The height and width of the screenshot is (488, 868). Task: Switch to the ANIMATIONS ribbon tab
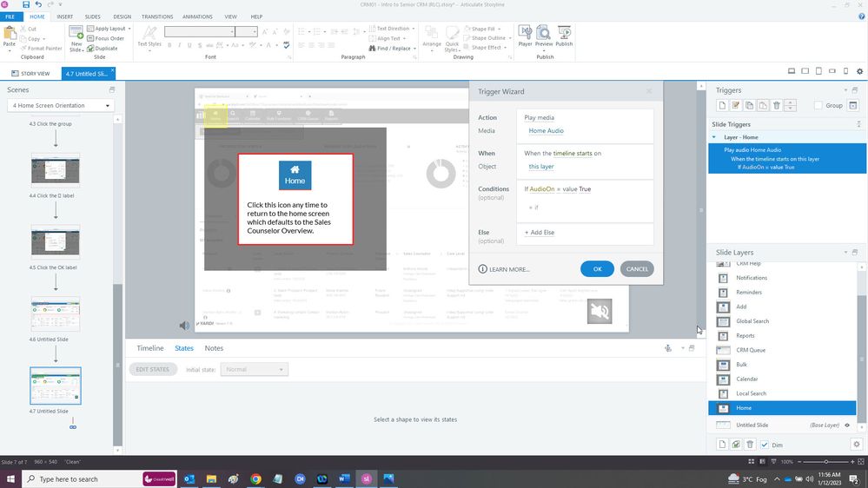[x=197, y=16]
